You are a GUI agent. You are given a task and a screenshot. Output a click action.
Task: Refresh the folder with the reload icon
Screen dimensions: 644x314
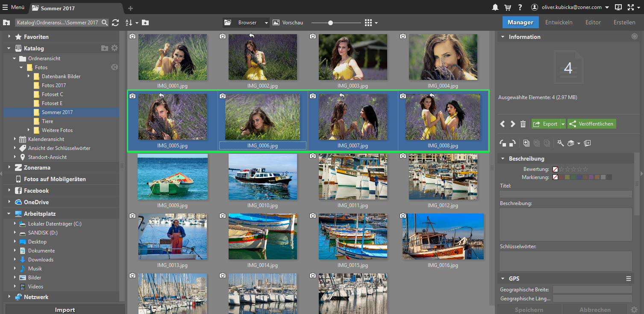tap(115, 23)
